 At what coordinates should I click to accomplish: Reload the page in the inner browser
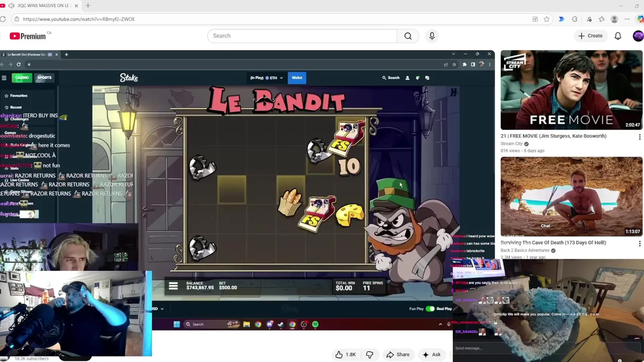pos(19,64)
